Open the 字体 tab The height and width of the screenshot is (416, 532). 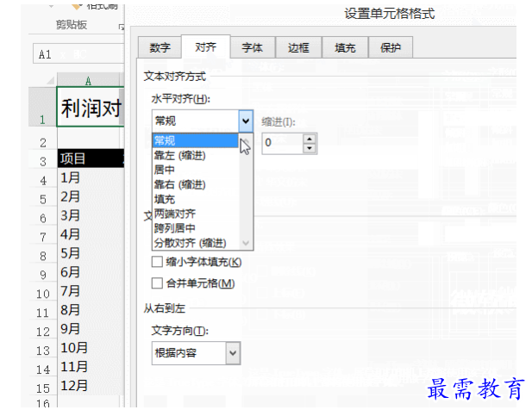click(x=252, y=47)
